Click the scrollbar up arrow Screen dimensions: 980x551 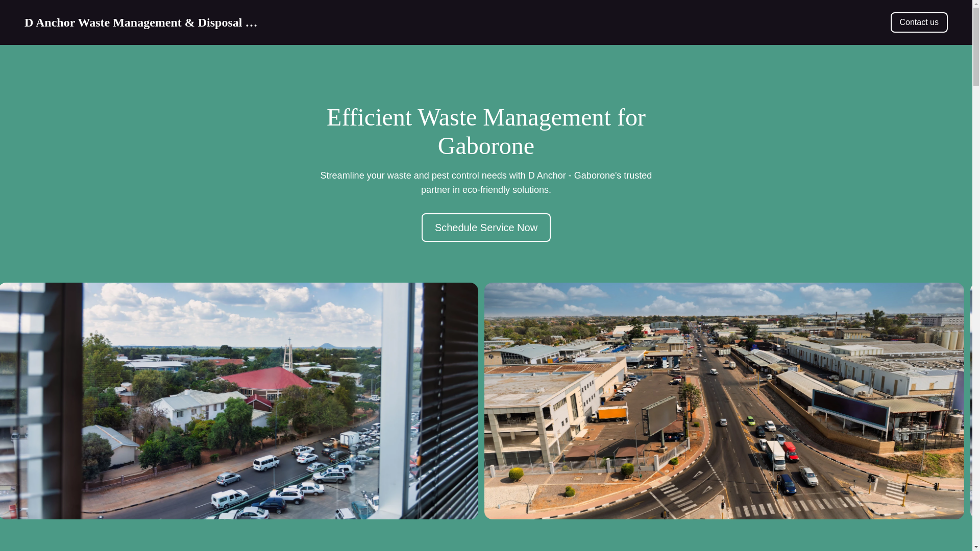976,4
